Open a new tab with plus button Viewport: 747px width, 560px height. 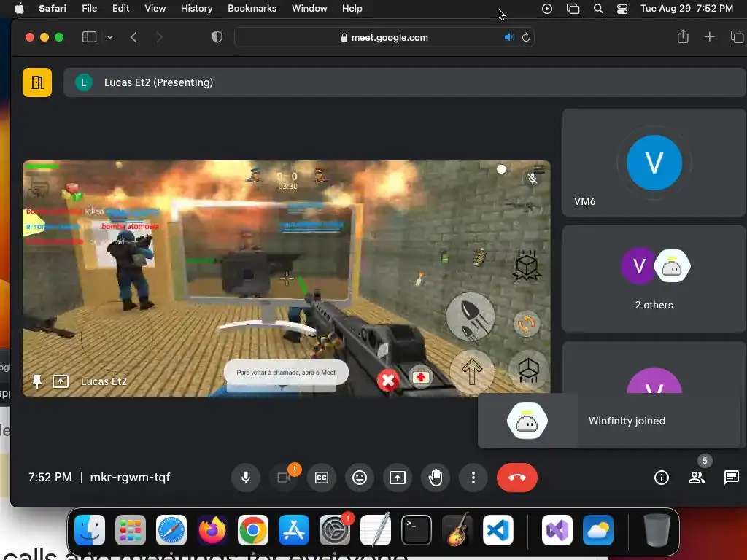point(709,36)
